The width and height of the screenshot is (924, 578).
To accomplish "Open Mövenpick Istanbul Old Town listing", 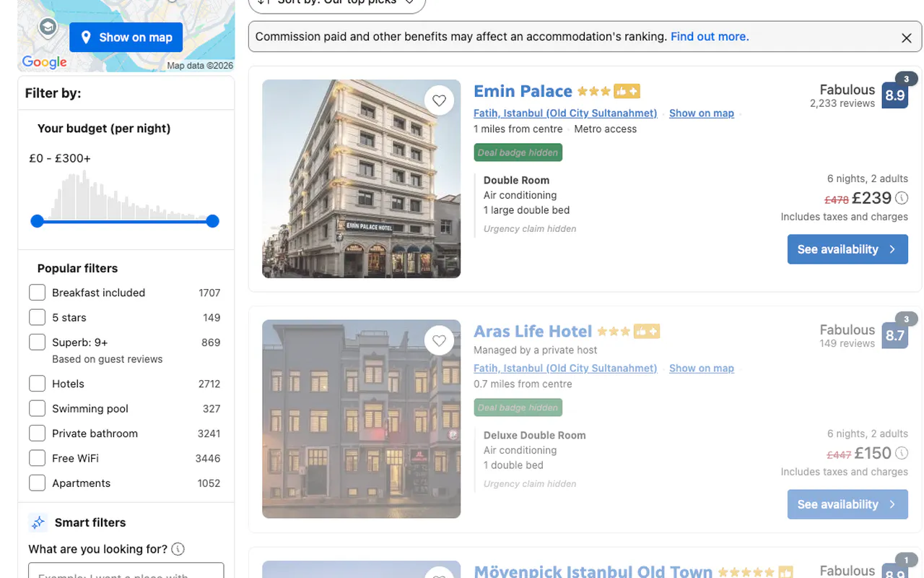I will coord(593,571).
